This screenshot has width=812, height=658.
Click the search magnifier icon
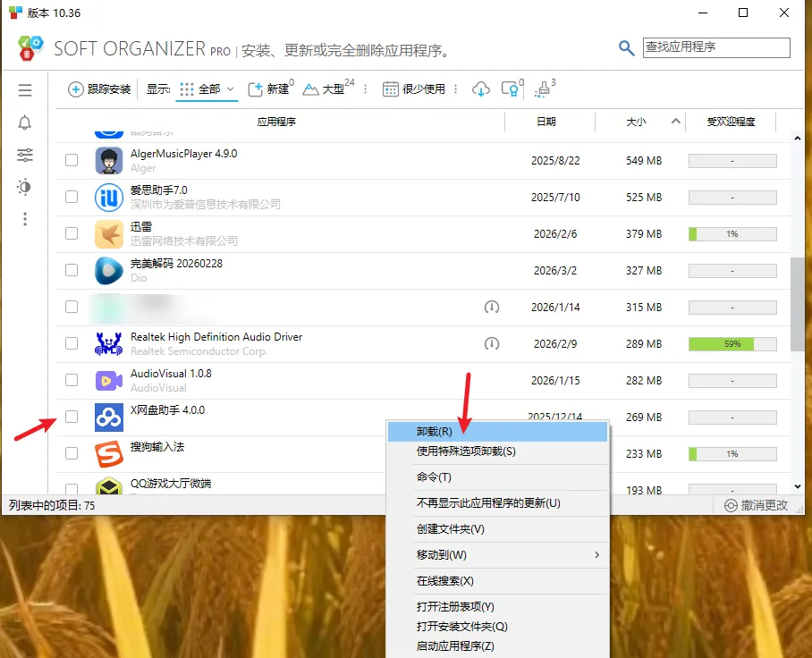click(626, 48)
